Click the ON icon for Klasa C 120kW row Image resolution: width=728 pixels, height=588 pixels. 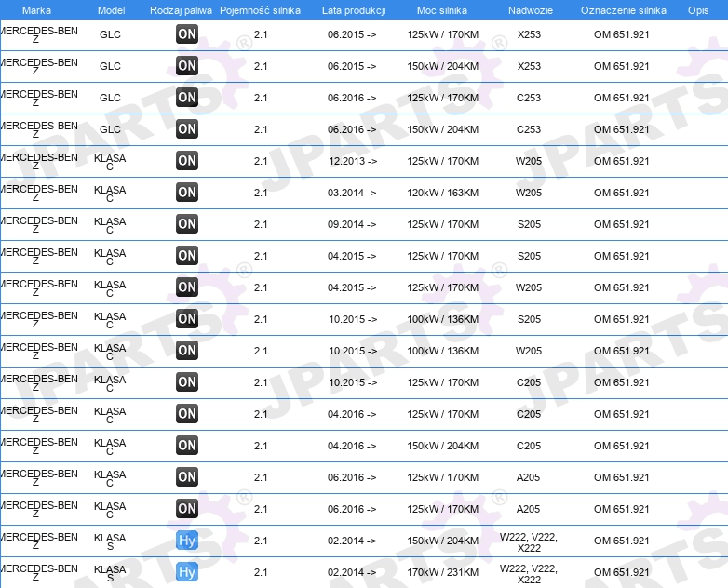point(187,193)
